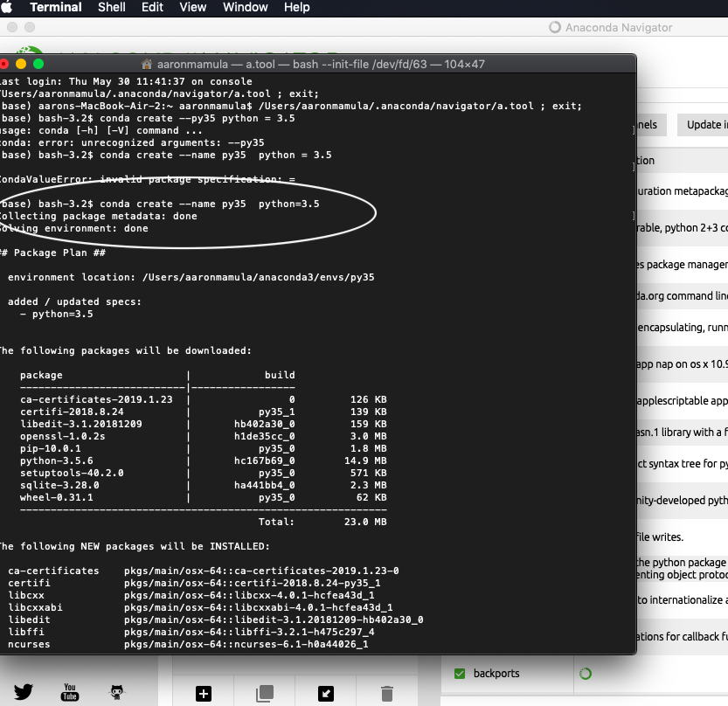Click the Channels button in Navigator
This screenshot has height=706, width=728.
(x=651, y=125)
